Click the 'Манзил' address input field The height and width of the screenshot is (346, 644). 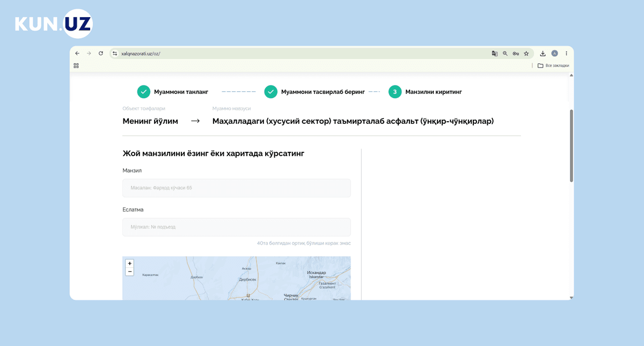pyautogui.click(x=237, y=188)
